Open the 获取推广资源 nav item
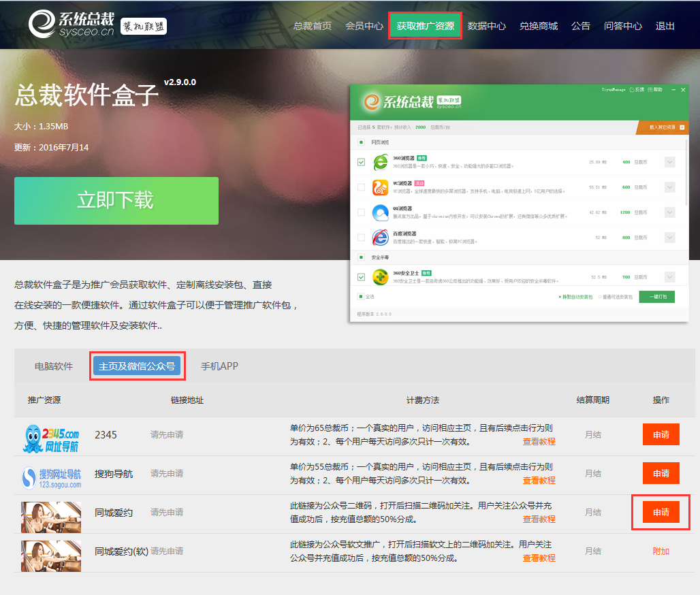 pos(425,26)
